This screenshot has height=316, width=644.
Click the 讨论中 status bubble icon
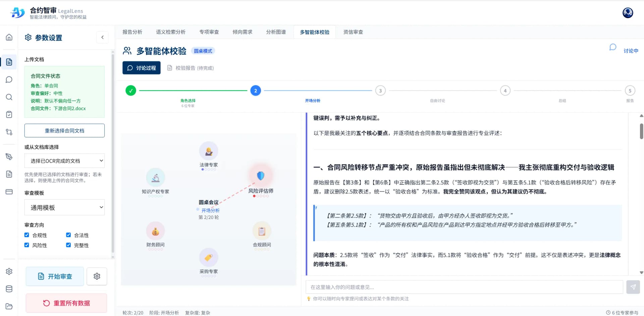[613, 47]
